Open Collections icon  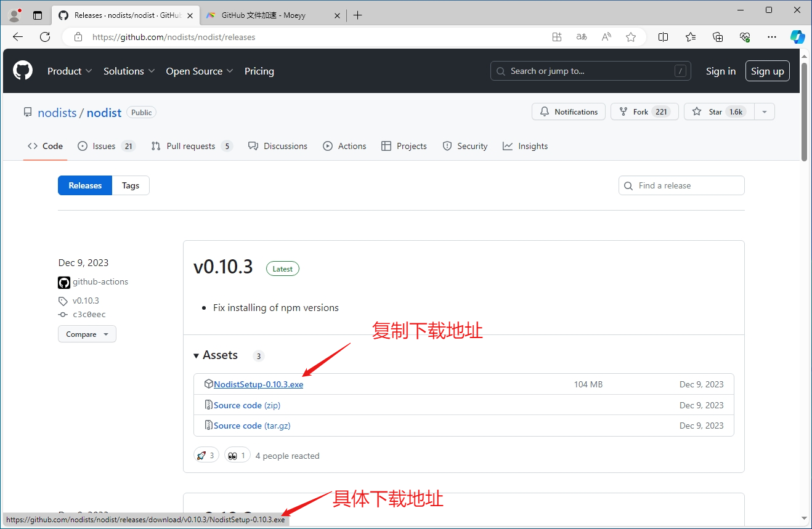[x=718, y=37]
